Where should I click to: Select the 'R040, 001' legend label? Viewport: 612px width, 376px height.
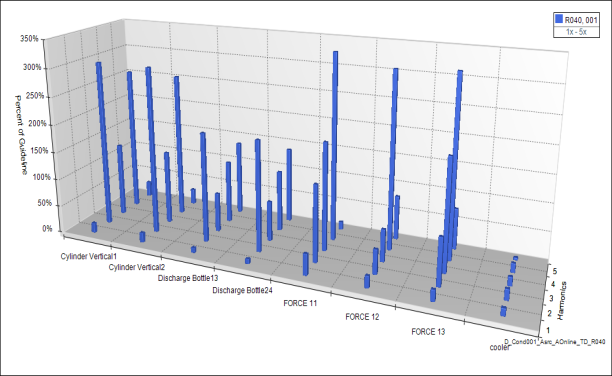pos(581,20)
